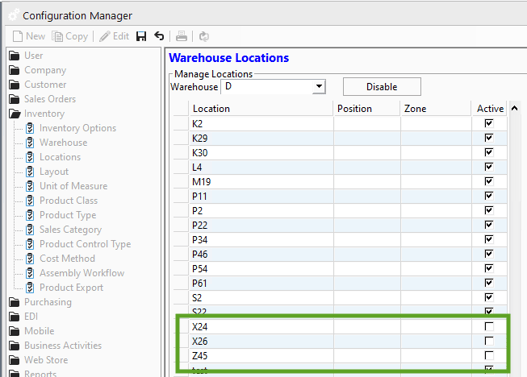The height and width of the screenshot is (377, 527).
Task: Check Active for location X26
Action: [x=489, y=341]
